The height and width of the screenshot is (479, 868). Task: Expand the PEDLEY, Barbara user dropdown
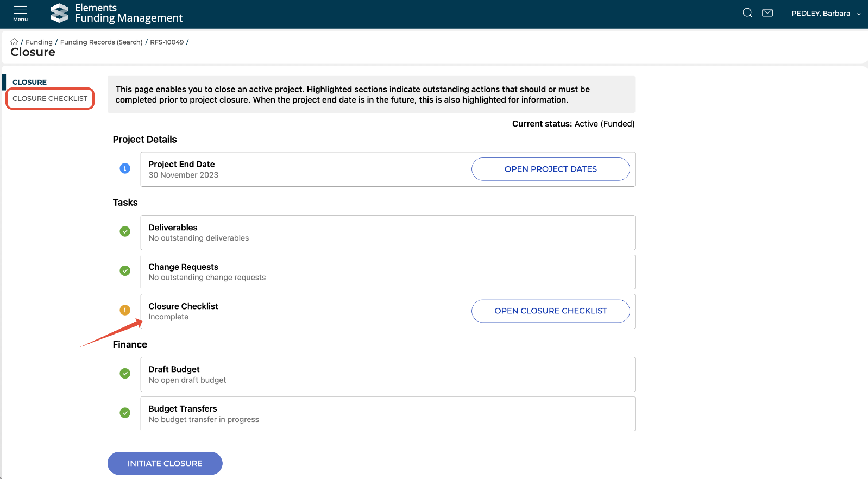[x=826, y=14]
